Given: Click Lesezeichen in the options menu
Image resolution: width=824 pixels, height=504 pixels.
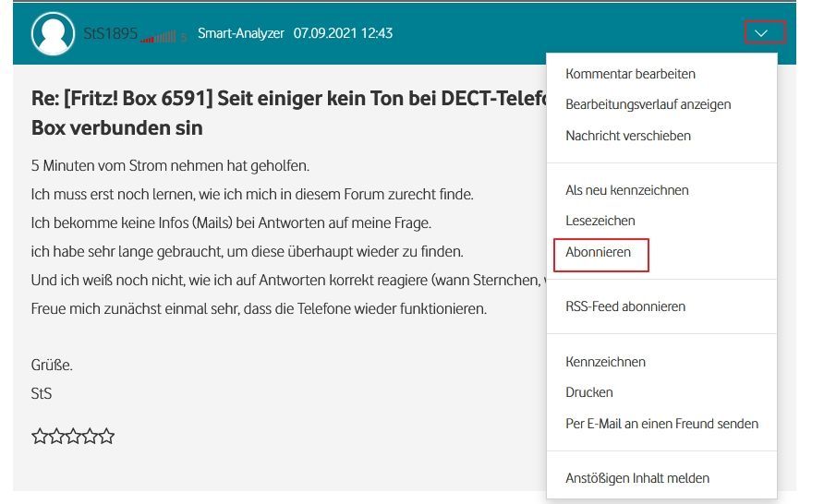Looking at the screenshot, I should (600, 221).
